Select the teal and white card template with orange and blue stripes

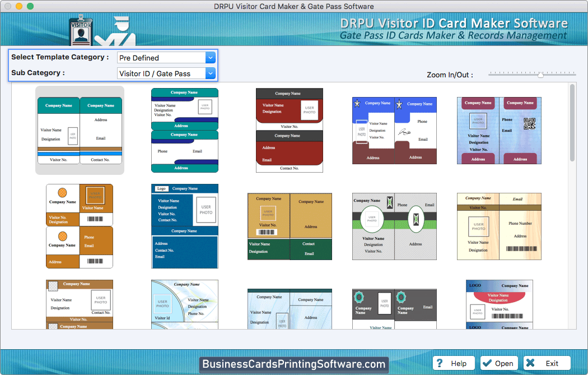[80, 130]
